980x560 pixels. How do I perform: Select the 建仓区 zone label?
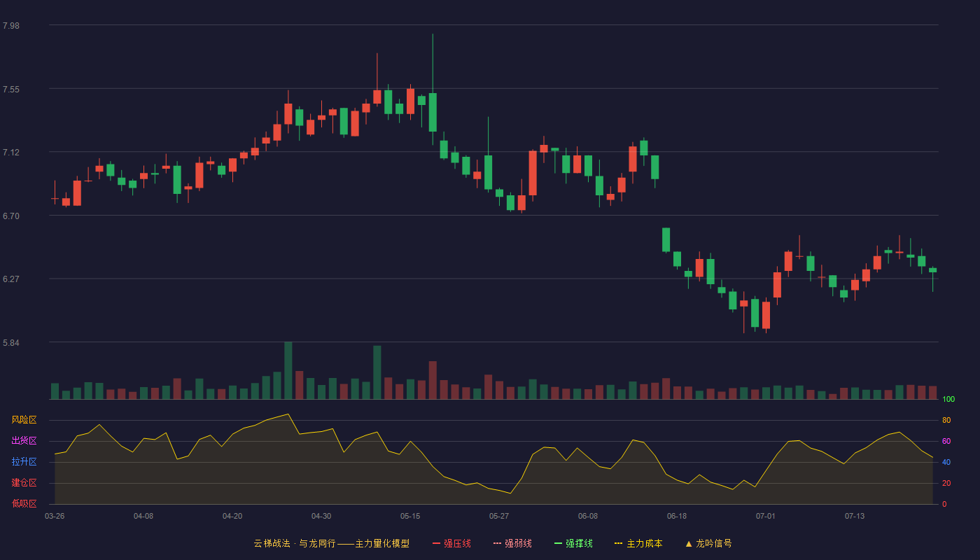point(24,483)
